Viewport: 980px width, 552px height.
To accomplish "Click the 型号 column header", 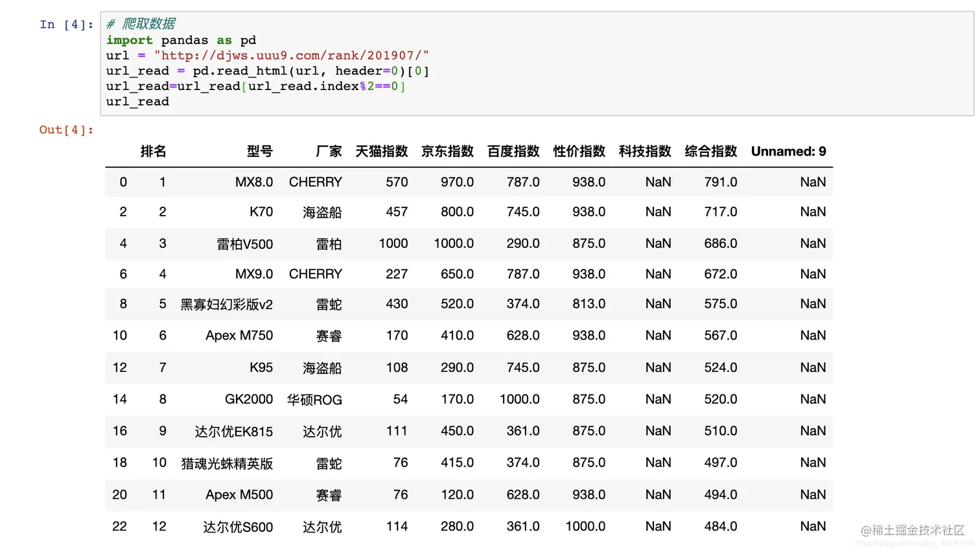I will pos(260,152).
